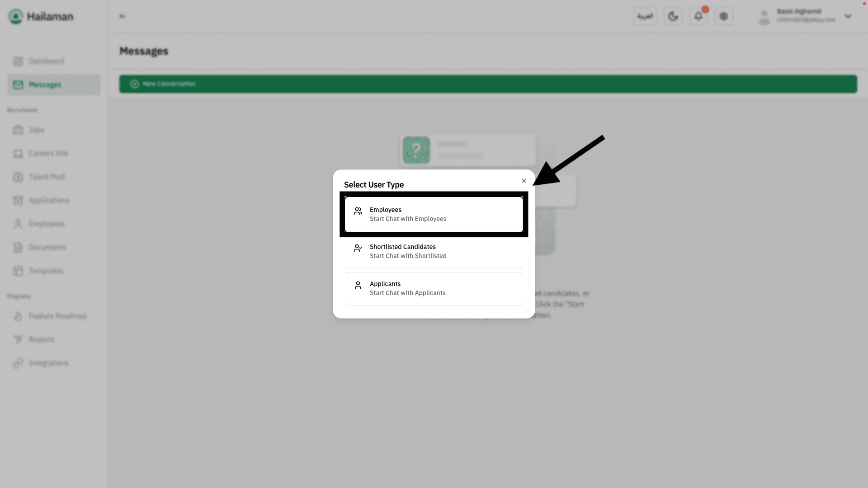This screenshot has width=868, height=488.
Task: Open Documents sidebar icon
Action: [18, 248]
